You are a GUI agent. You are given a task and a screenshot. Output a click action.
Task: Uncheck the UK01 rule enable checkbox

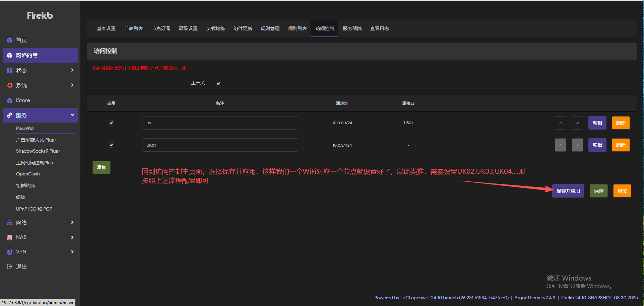click(111, 145)
